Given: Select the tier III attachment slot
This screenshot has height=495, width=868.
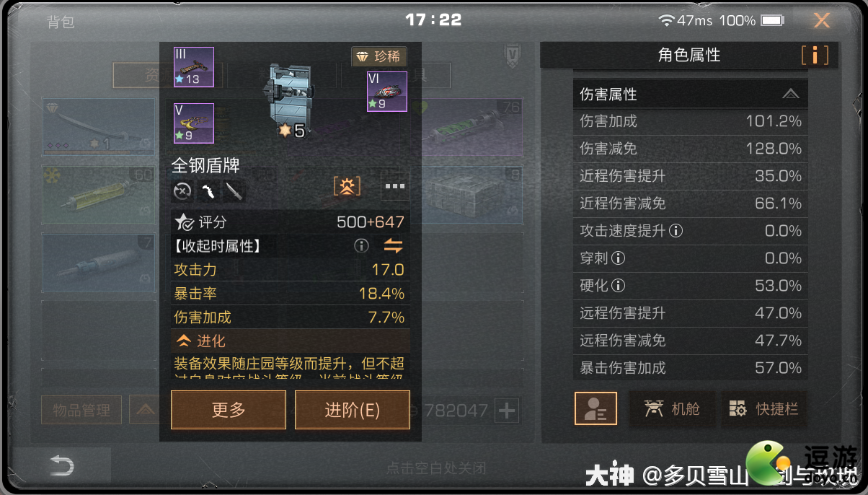Looking at the screenshot, I should coord(194,67).
